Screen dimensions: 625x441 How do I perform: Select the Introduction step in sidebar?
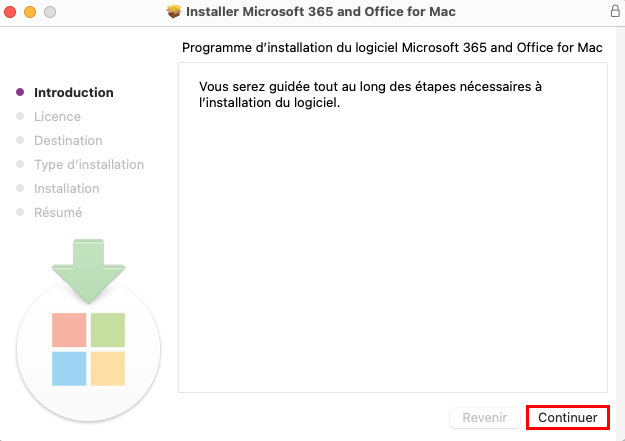point(74,93)
